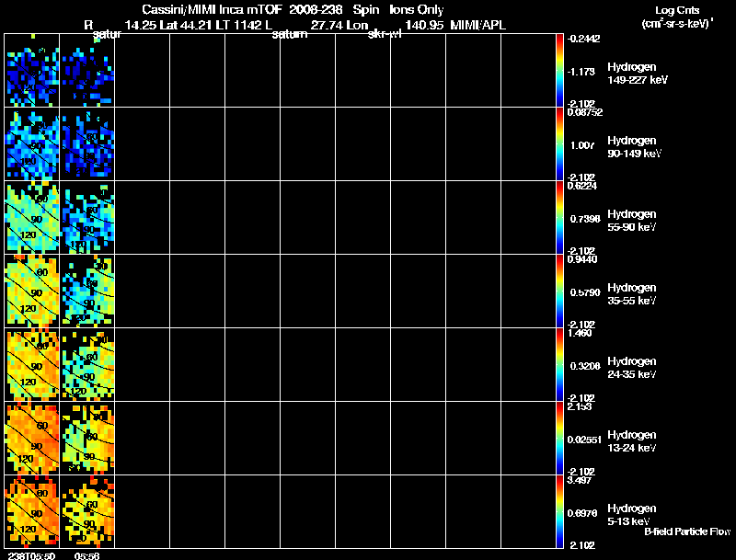Image resolution: width=736 pixels, height=560 pixels.
Task: Click the "90-149 keV" energy label
Action: tap(634, 154)
